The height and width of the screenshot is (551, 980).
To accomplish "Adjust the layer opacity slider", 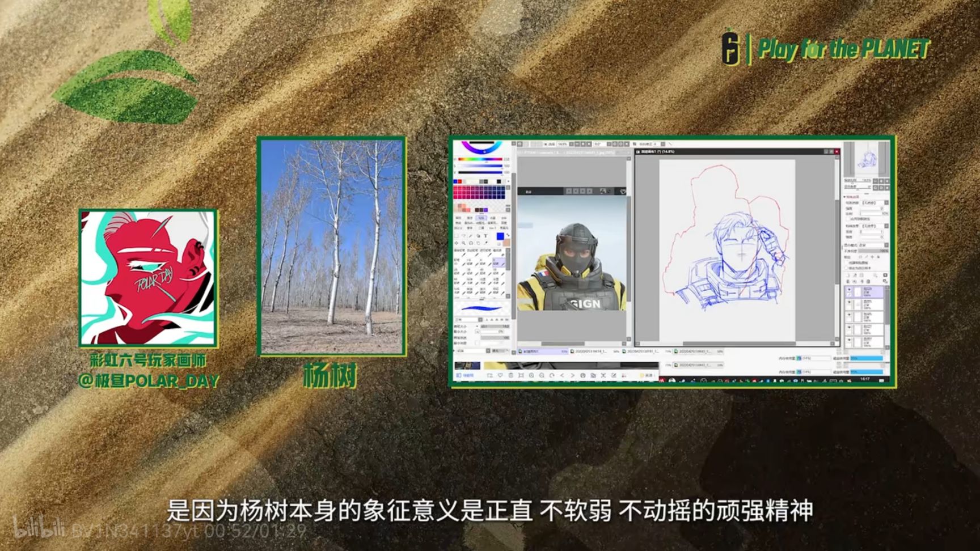I will [x=873, y=251].
